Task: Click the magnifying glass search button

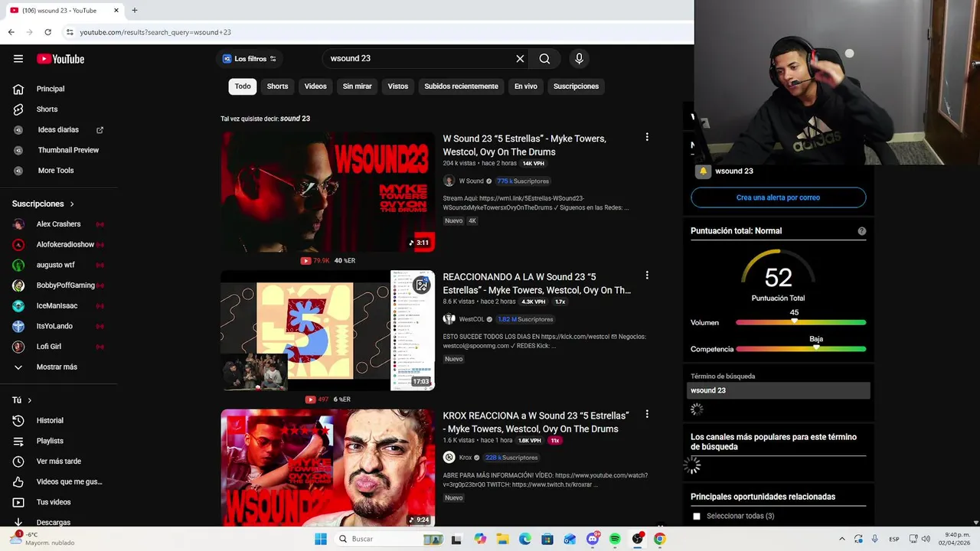Action: coord(544,59)
